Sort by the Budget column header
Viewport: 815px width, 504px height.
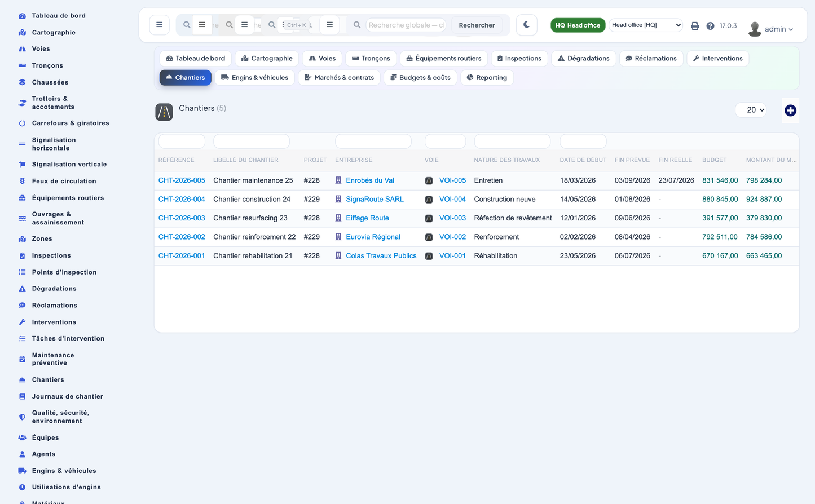click(714, 160)
